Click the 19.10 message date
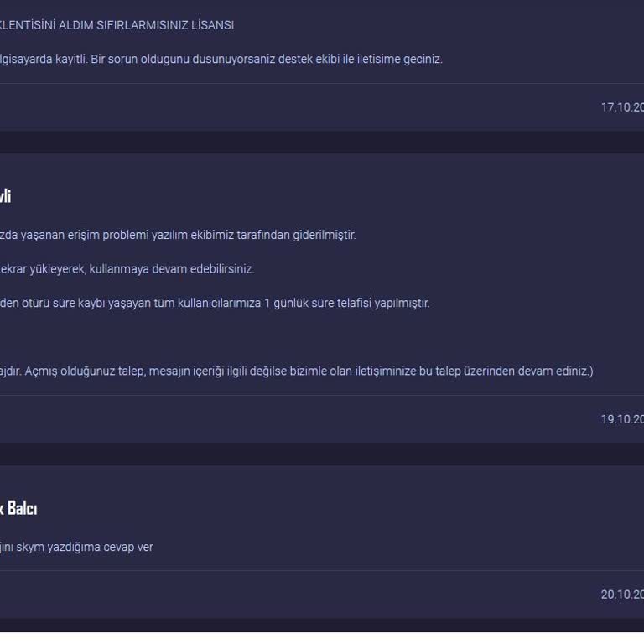This screenshot has width=644, height=644. click(622, 419)
